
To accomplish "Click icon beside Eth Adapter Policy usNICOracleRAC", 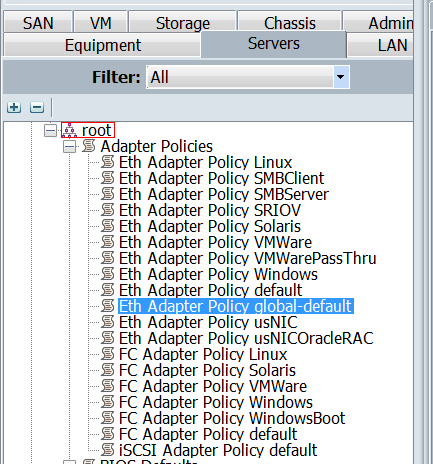I will (x=108, y=338).
